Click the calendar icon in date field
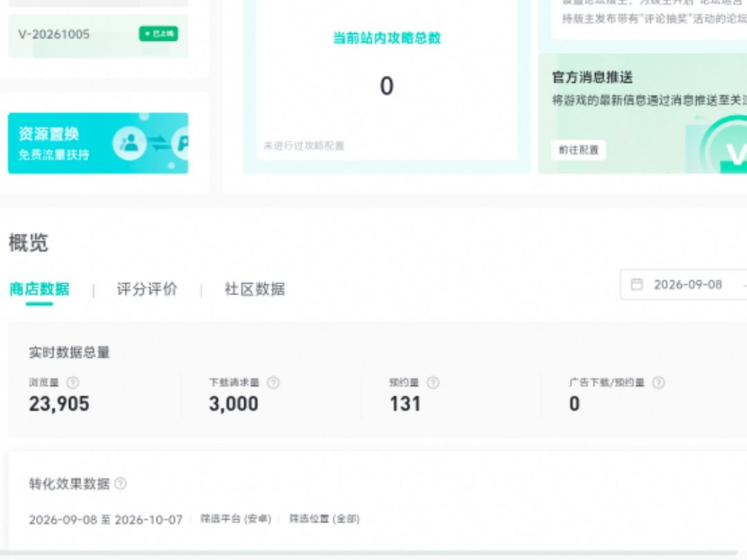747x560 pixels. pos(636,285)
